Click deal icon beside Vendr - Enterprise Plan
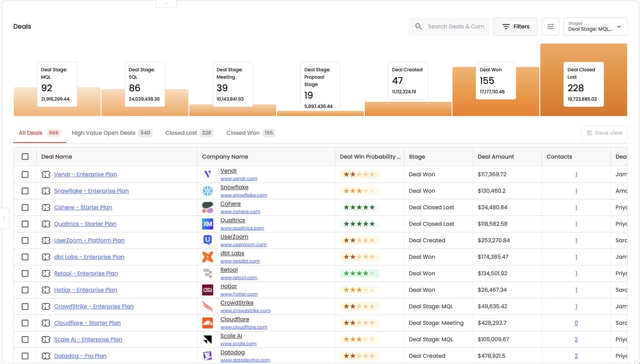 pos(46,174)
